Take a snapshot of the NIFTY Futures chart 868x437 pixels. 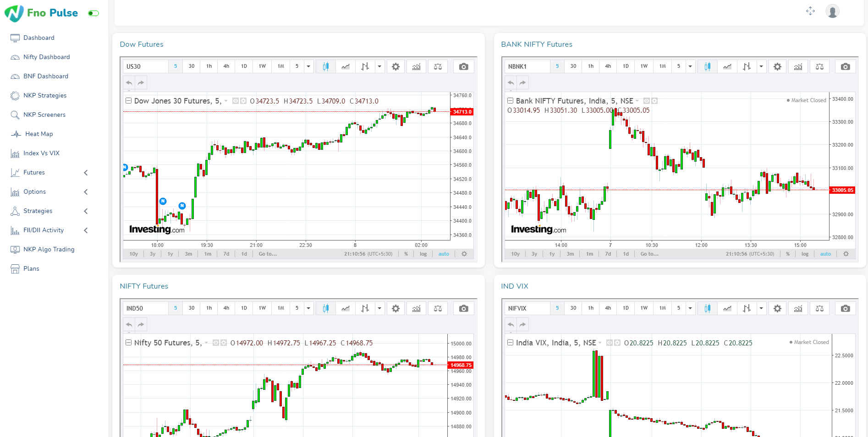point(464,308)
